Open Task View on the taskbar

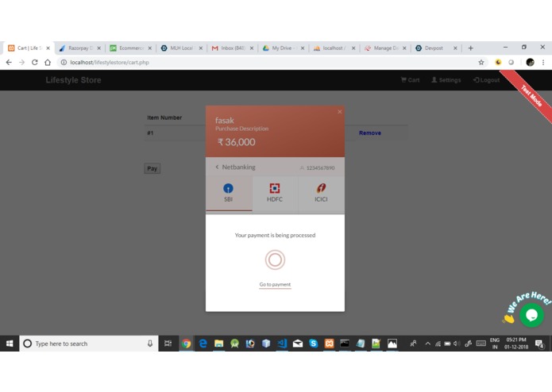[x=168, y=344]
